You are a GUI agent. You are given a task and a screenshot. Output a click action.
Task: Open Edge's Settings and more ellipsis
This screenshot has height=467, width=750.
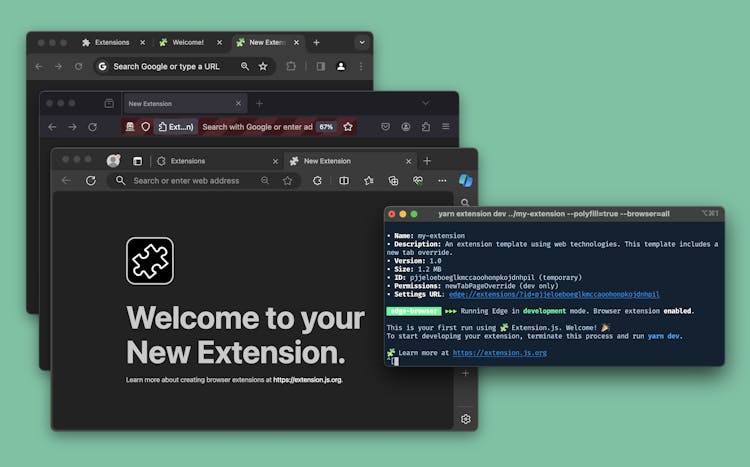(x=442, y=180)
